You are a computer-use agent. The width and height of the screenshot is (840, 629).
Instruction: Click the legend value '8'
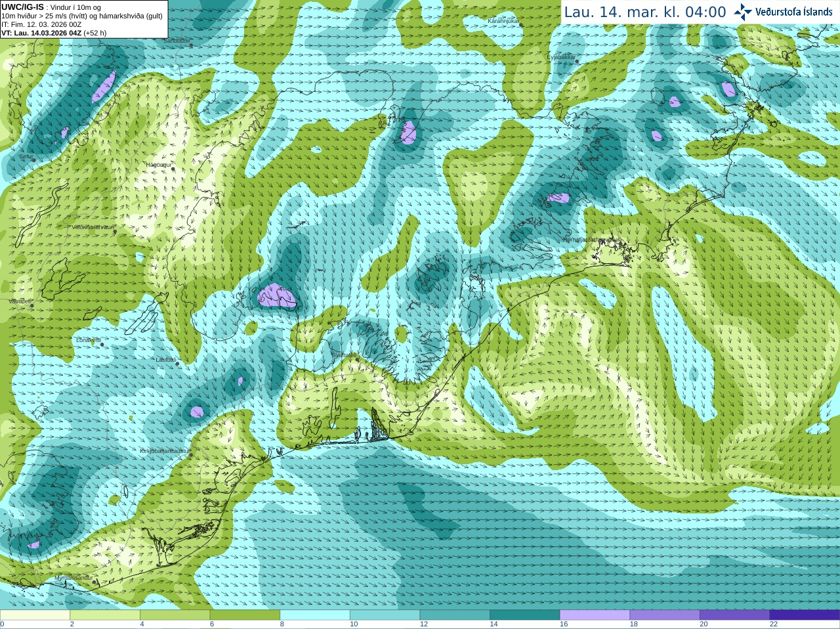tap(282, 624)
